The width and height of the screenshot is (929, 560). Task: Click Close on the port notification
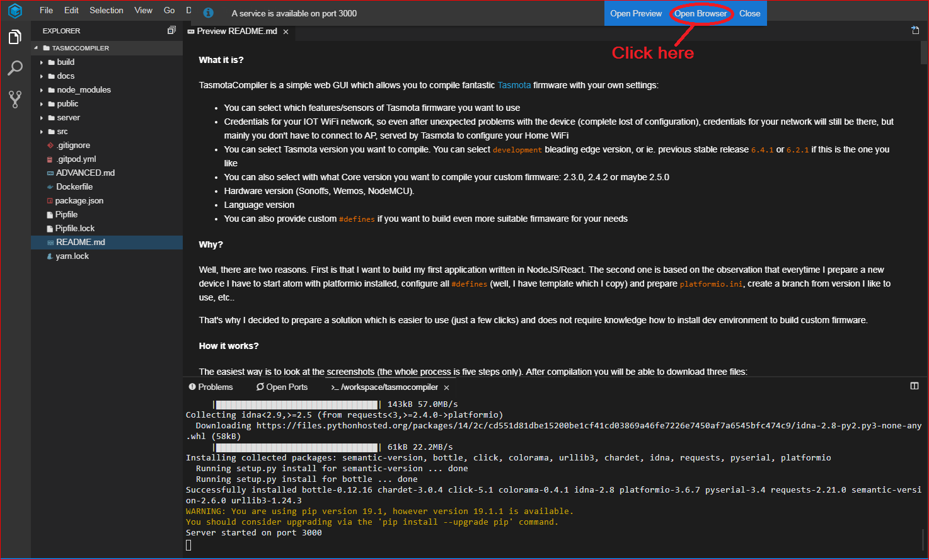[749, 13]
